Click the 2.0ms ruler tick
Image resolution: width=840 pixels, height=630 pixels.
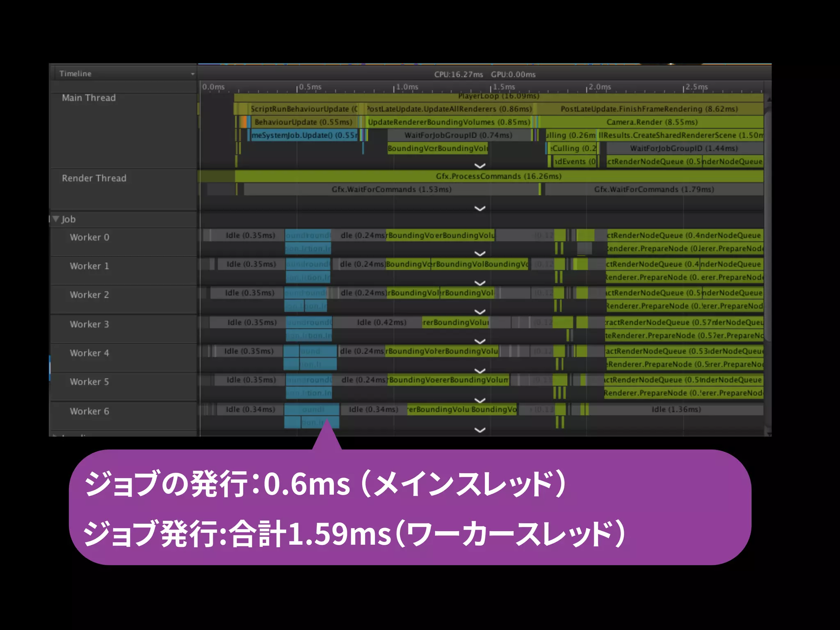tap(599, 87)
